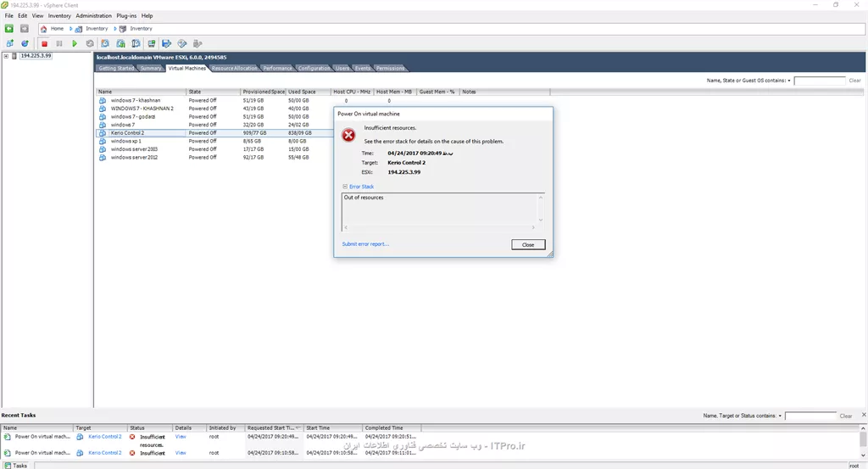Click the red Power Off toolbar button
The width and height of the screenshot is (868, 469).
[x=44, y=43]
